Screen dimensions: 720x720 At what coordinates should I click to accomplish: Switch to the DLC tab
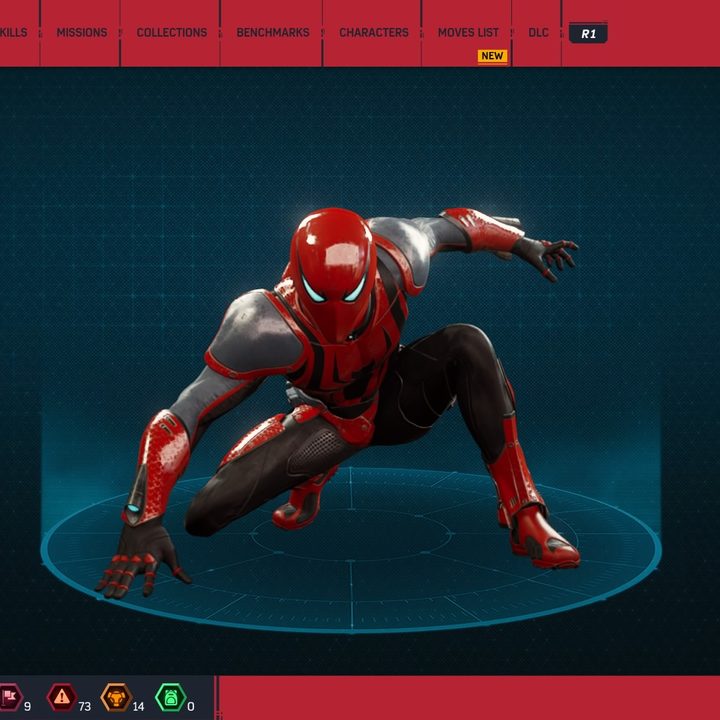tap(538, 33)
